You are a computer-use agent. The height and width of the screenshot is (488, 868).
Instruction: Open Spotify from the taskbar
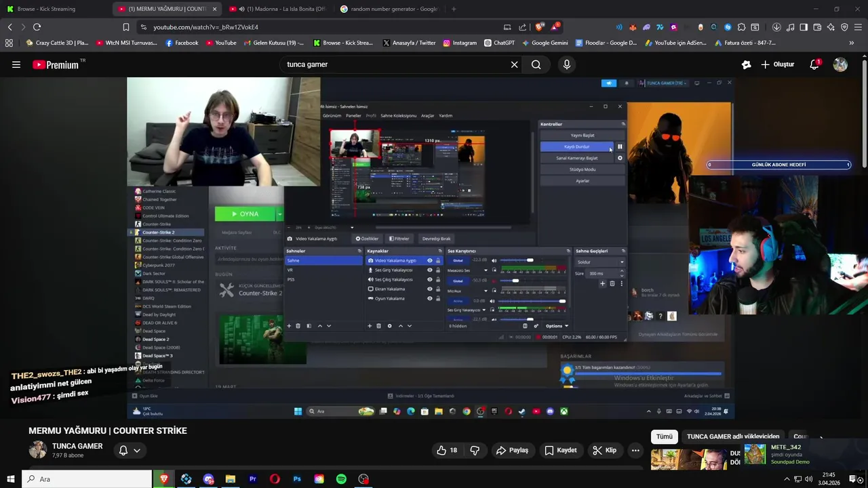click(341, 479)
